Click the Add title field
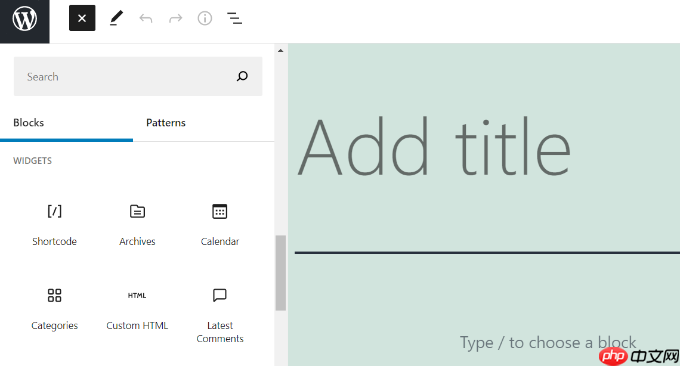Screen dimensions: 680x366 (434, 147)
